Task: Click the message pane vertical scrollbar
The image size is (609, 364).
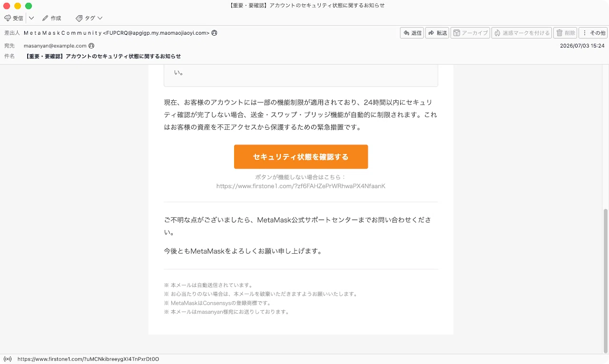Action: click(x=605, y=280)
